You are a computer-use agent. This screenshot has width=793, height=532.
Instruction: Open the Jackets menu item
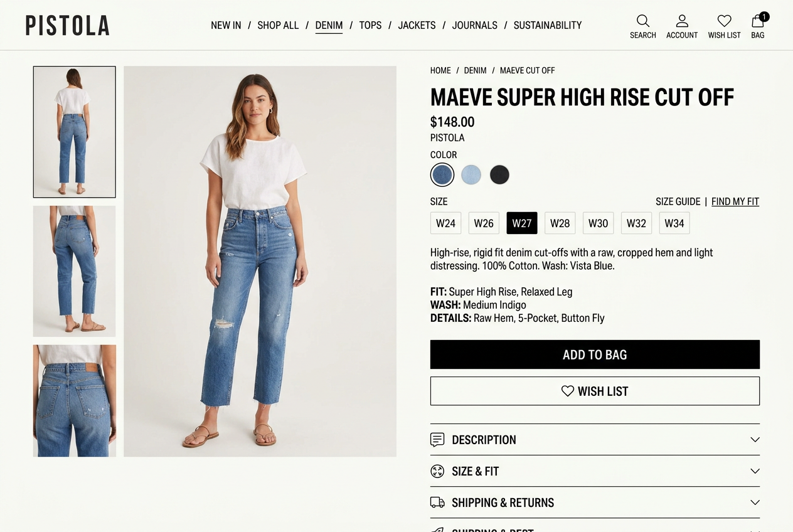click(417, 25)
